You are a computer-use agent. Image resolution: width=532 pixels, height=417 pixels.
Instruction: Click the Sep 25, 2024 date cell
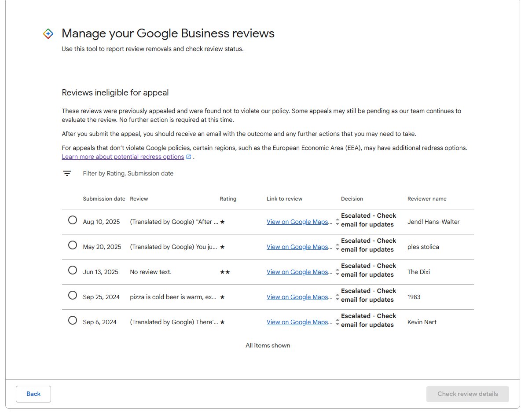coord(101,297)
